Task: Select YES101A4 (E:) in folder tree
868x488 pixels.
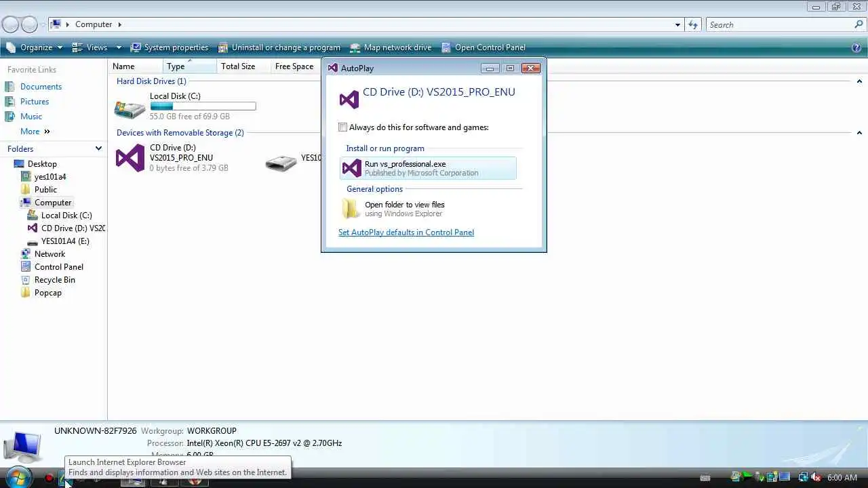Action: click(x=65, y=241)
